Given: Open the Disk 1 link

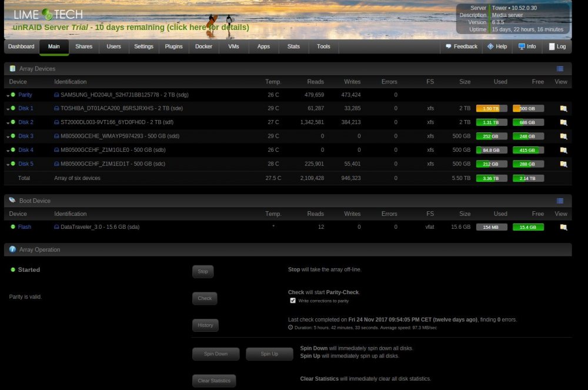Looking at the screenshot, I should click(x=26, y=108).
